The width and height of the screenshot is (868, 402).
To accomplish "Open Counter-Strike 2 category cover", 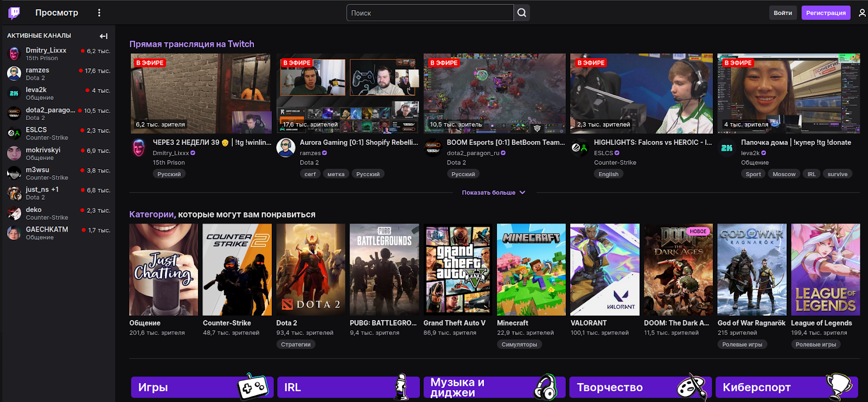I will pyautogui.click(x=237, y=270).
